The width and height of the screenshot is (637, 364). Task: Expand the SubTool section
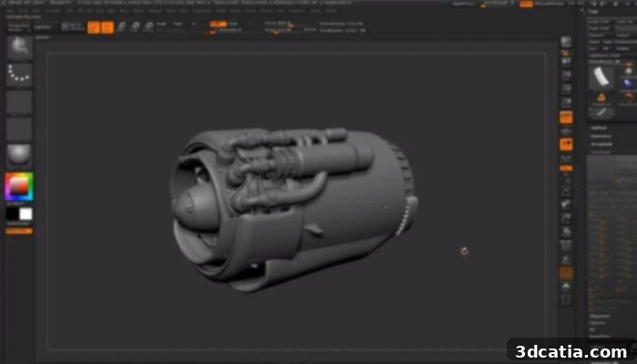tap(599, 128)
